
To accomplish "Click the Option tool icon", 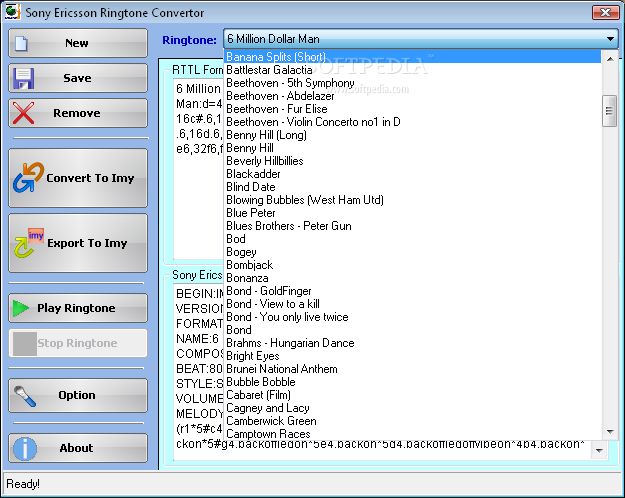I will [x=25, y=396].
